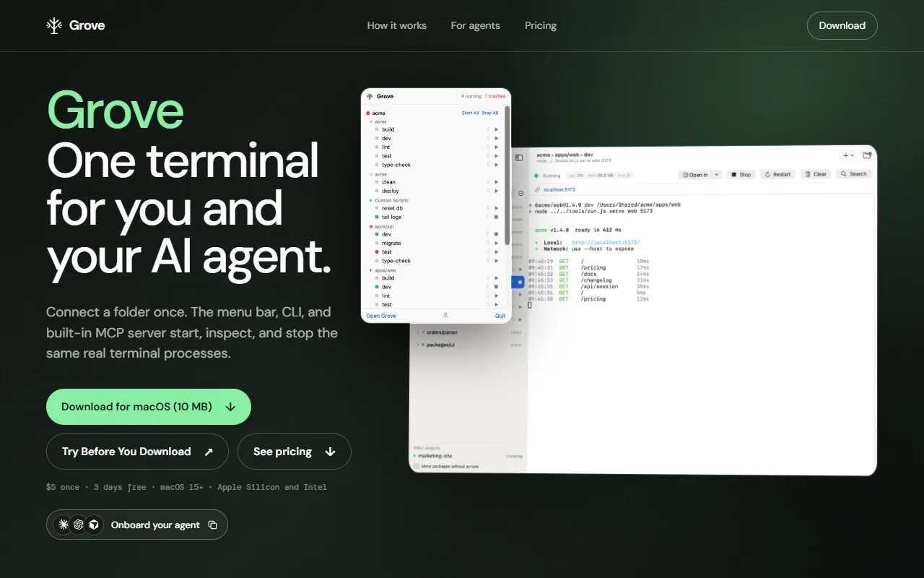
Task: Click Open Grove at the popover bottom
Action: 381,316
